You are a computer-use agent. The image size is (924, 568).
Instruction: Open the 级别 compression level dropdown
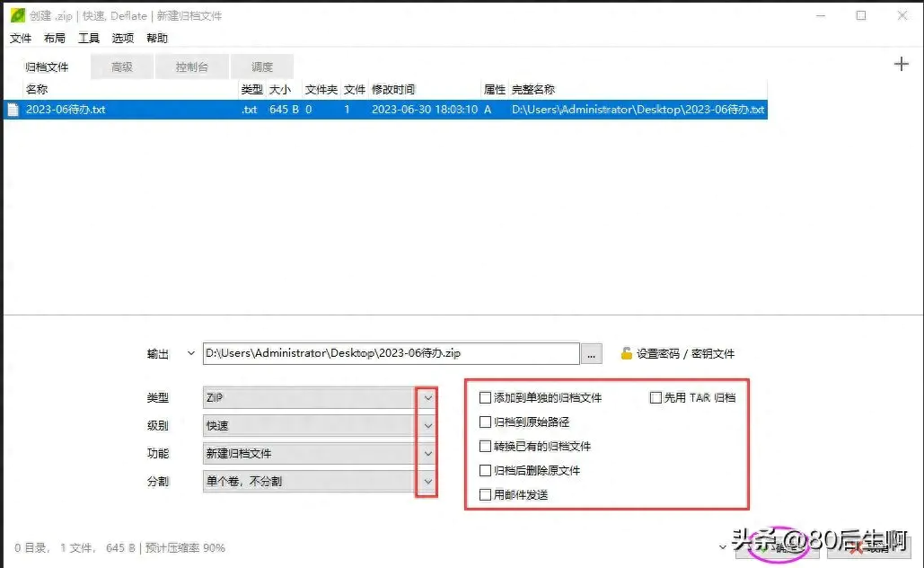click(427, 425)
